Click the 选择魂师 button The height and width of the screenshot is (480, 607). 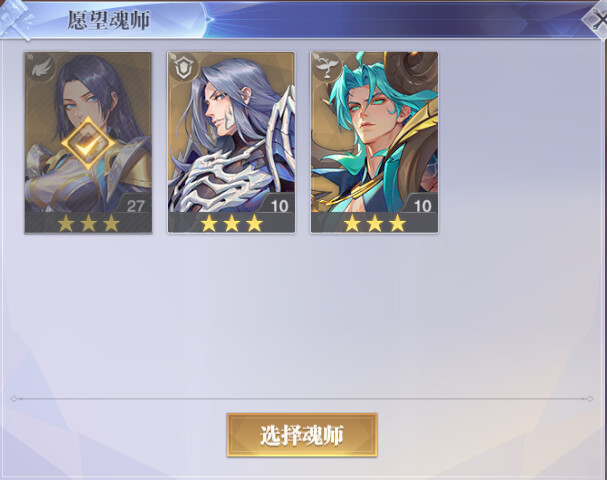(302, 435)
